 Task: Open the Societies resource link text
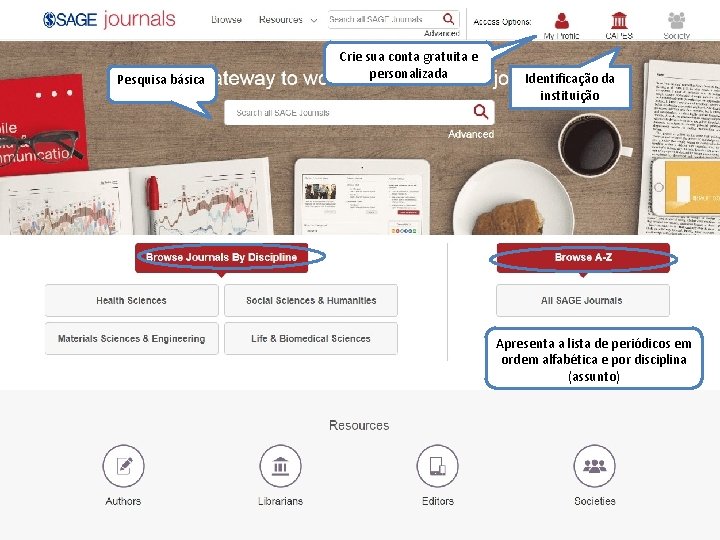tap(595, 501)
